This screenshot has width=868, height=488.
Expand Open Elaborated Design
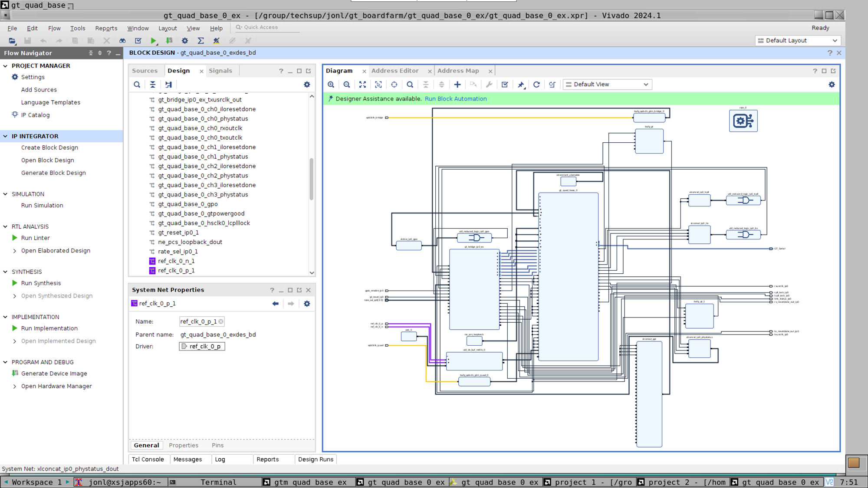pyautogui.click(x=15, y=251)
